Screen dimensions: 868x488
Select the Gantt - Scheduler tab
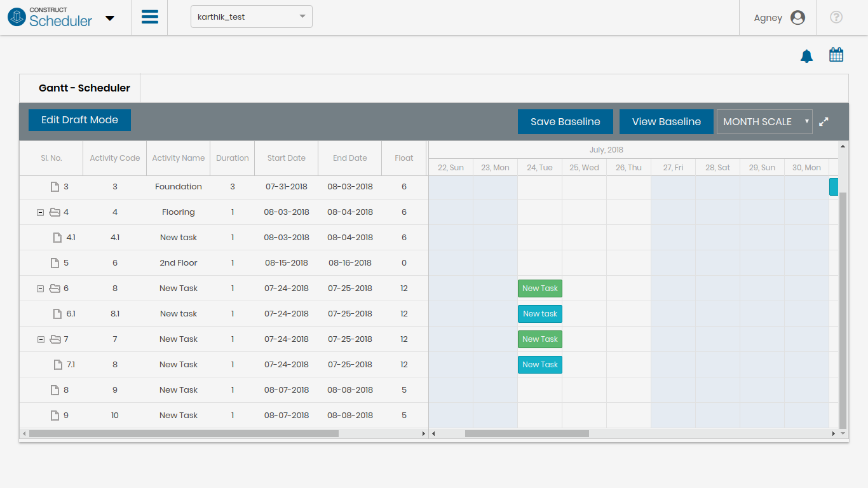tap(85, 88)
